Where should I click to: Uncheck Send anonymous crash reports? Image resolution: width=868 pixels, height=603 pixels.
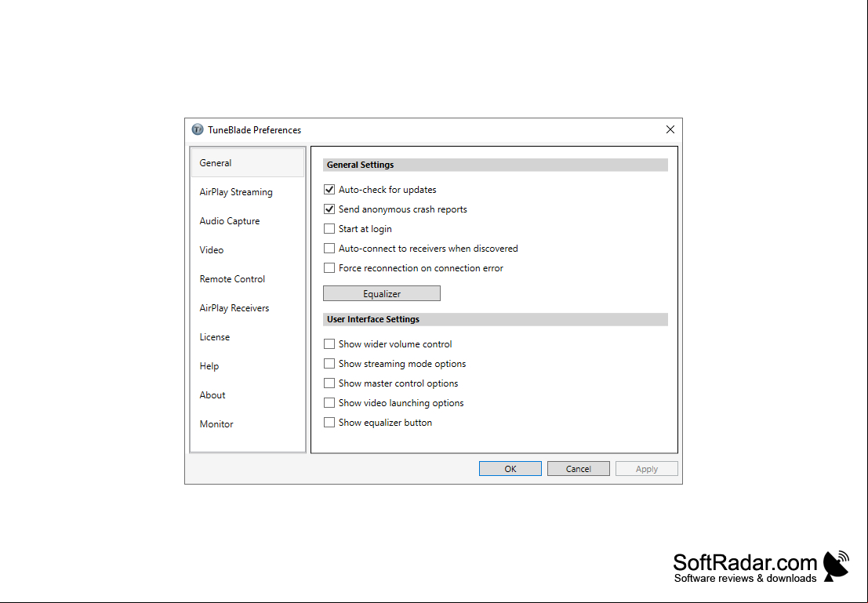[329, 209]
